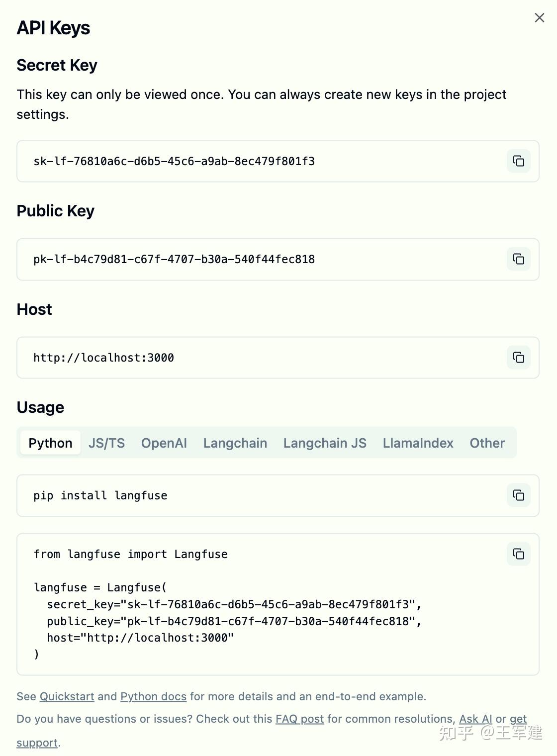Open the get support link

[37, 742]
